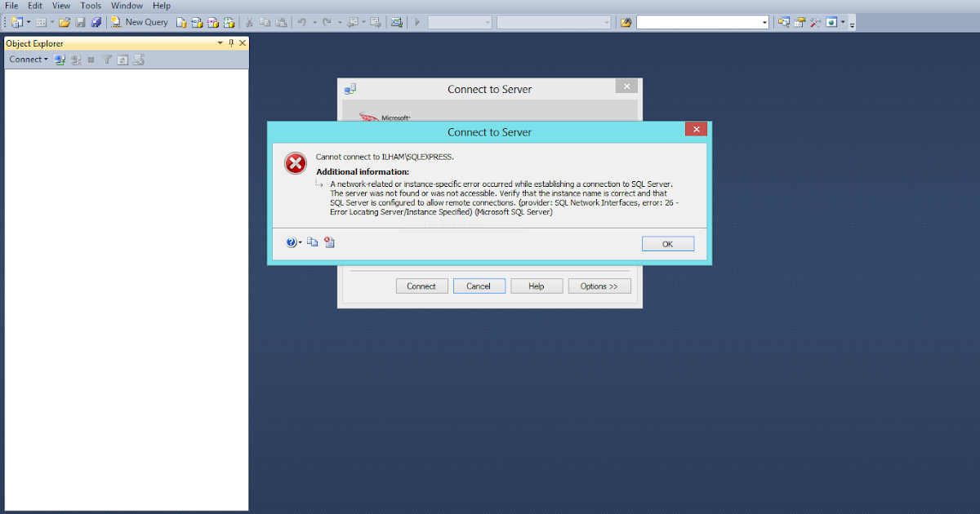Click the Connect Object Explorer icon
The height and width of the screenshot is (514, 980).
point(60,60)
